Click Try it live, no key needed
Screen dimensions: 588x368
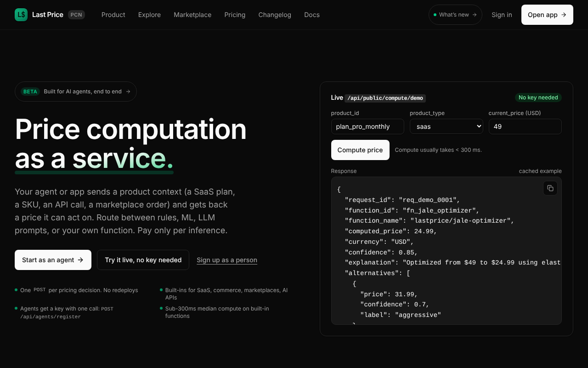(x=143, y=260)
